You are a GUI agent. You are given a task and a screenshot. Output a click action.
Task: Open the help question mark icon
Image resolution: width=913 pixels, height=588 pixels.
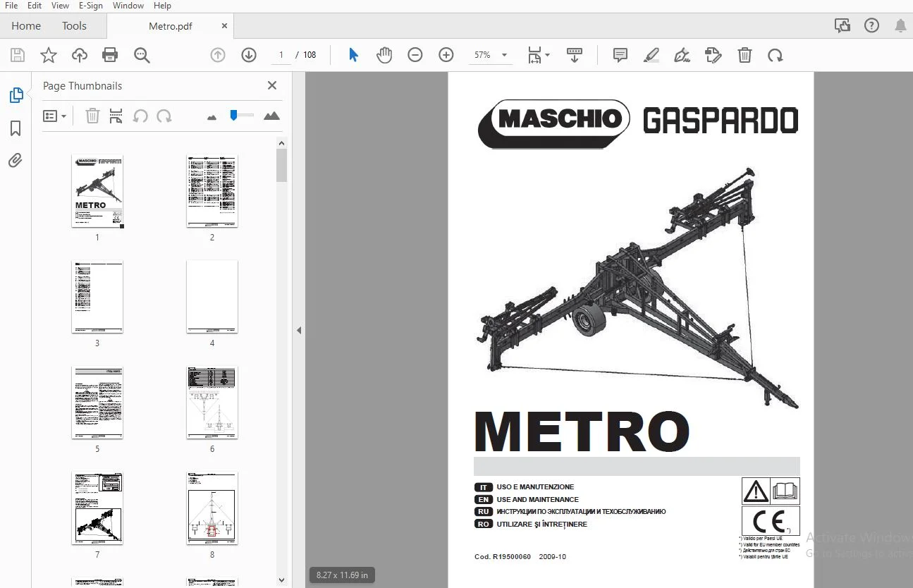871,26
